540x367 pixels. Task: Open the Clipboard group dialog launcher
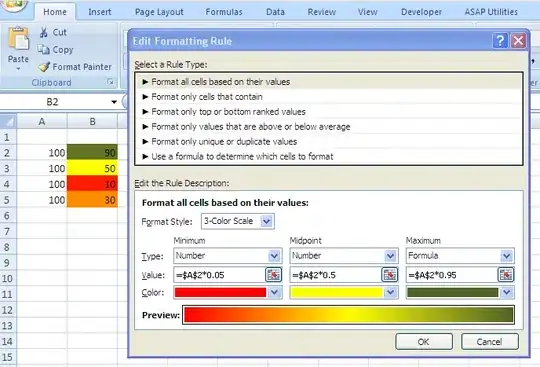pos(110,82)
